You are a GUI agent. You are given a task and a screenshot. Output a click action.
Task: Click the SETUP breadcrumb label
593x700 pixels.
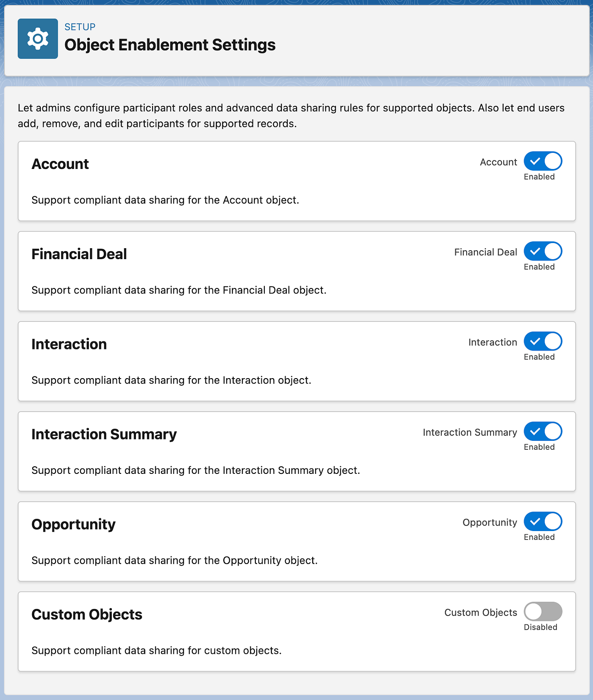[80, 27]
